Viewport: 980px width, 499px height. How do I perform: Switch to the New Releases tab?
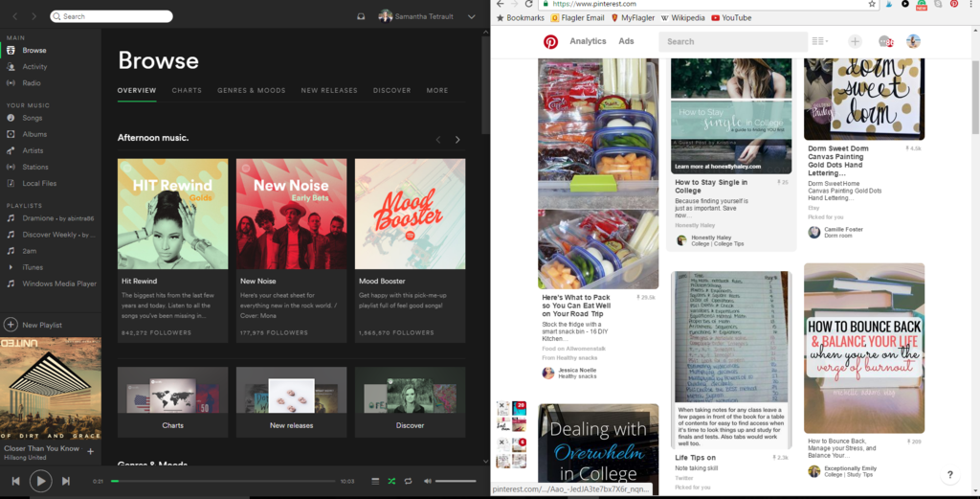(x=329, y=90)
